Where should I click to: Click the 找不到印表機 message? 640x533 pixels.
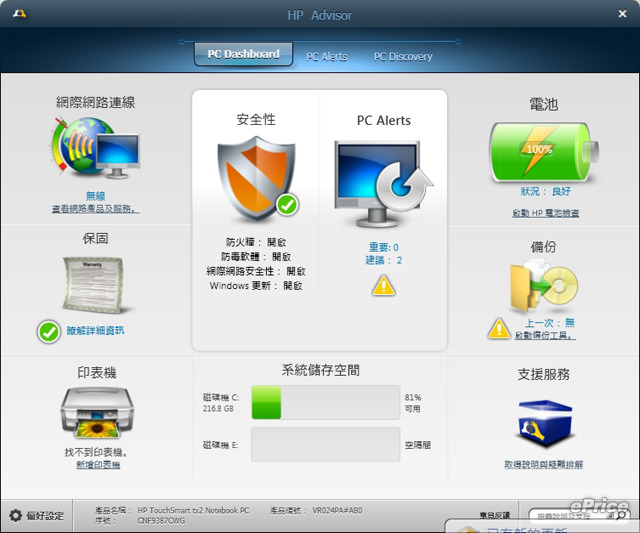[x=96, y=452]
